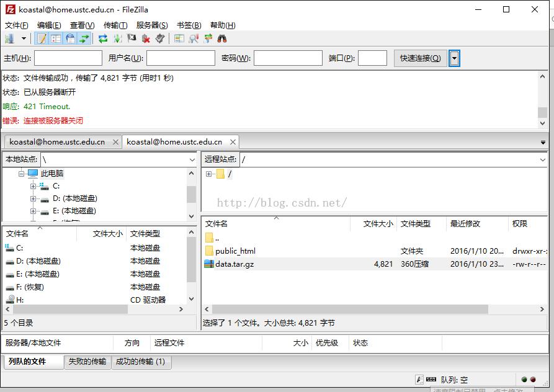554x392 pixels.
Task: Sort remote files by 最近修改 column
Action: point(477,224)
